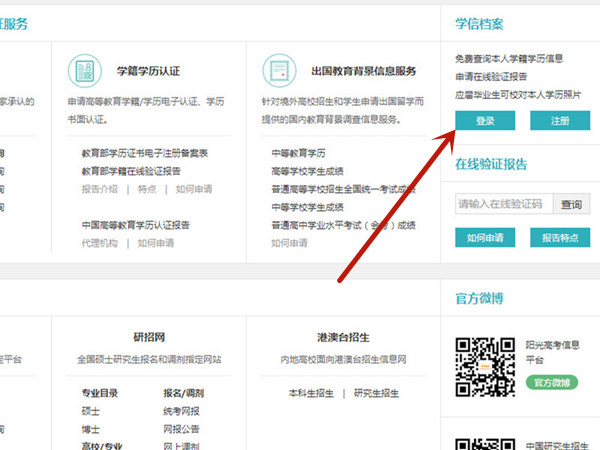
Task: Select 研究生招生 under 港澳台招生
Action: click(377, 393)
